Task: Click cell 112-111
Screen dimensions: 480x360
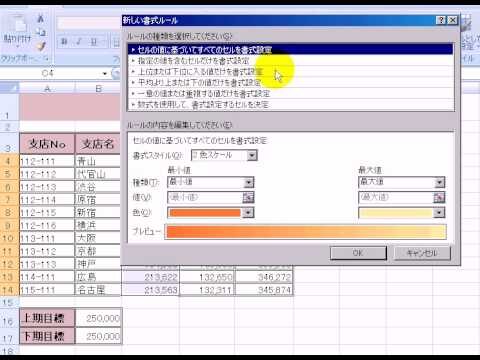Action: click(47, 162)
